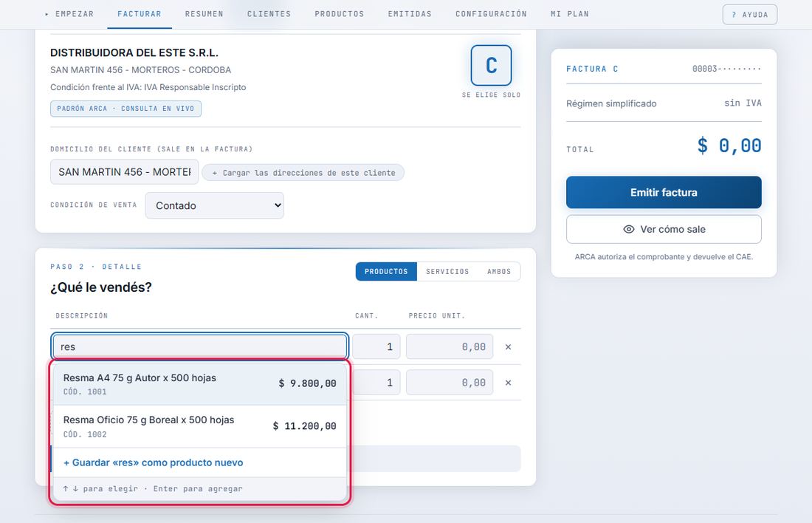Choose Resma Oficio 75 g Boreal suggestion
This screenshot has width=812, height=523.
200,426
